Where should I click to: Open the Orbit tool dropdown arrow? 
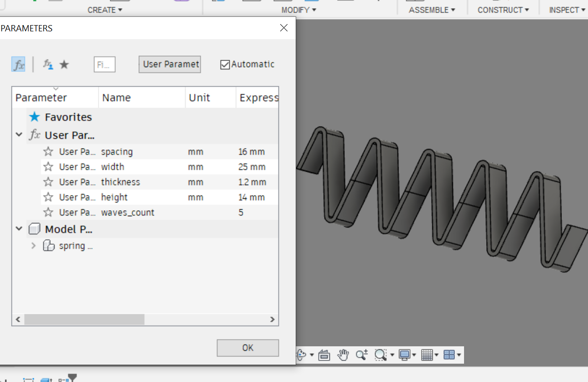tap(312, 355)
